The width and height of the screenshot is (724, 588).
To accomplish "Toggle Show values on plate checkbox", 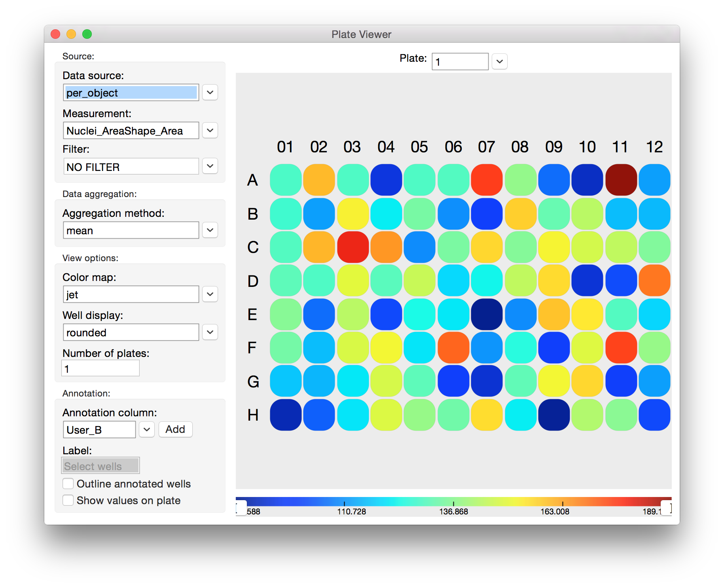I will 68,500.
